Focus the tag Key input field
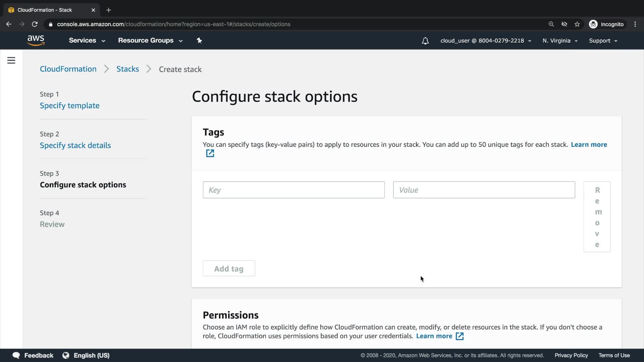 point(293,190)
